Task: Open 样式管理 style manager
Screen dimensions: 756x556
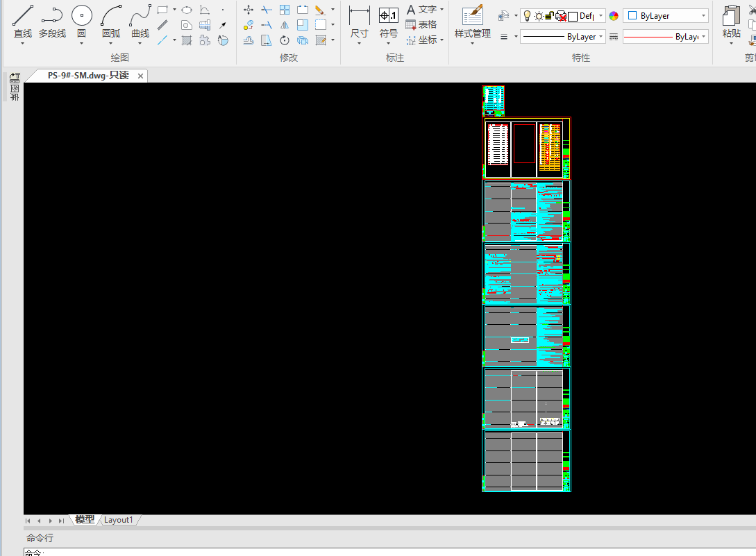Action: click(472, 17)
